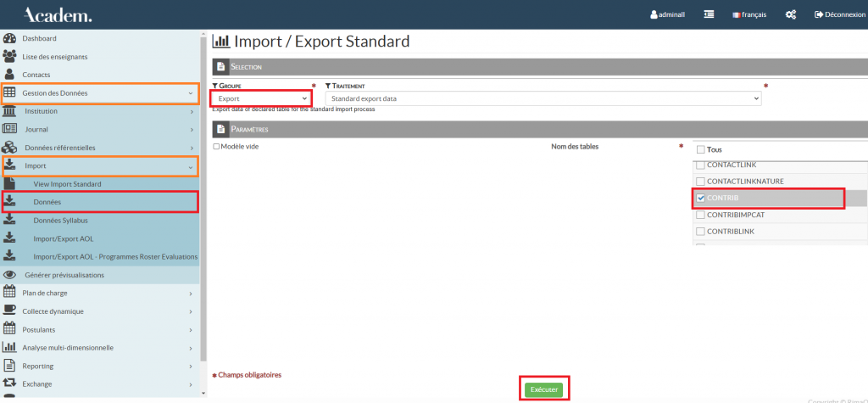Click the Contacts person icon
Screen dimensions: 868x403
pos(10,75)
